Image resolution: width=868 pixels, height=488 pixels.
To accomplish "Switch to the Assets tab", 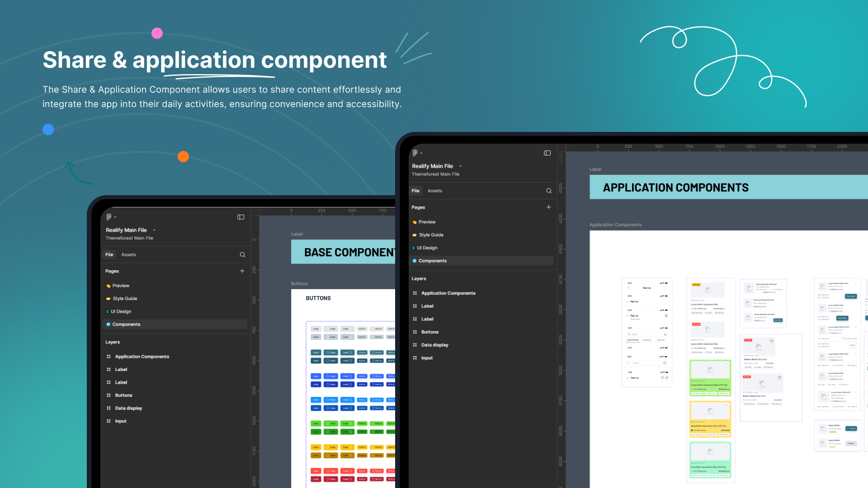I will pyautogui.click(x=129, y=254).
